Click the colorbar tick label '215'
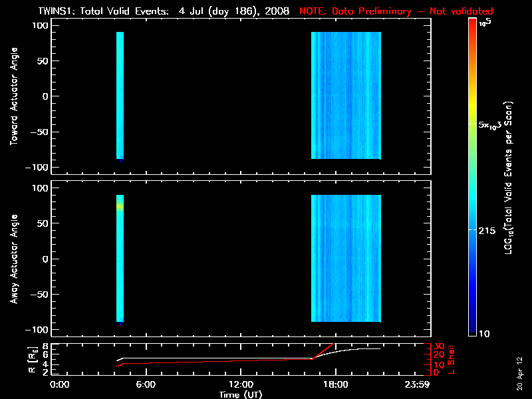This screenshot has height=399, width=532. pos(487,231)
